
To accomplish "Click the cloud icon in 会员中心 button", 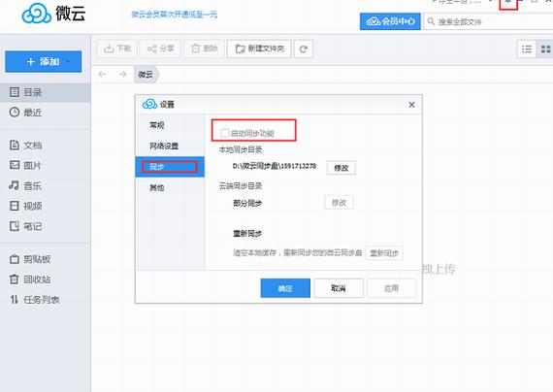I will (x=373, y=21).
